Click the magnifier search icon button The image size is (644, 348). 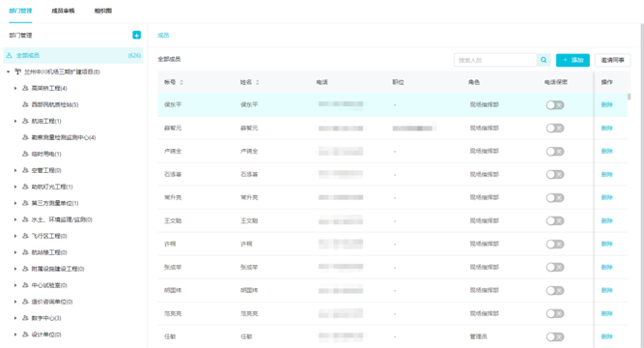click(x=544, y=60)
